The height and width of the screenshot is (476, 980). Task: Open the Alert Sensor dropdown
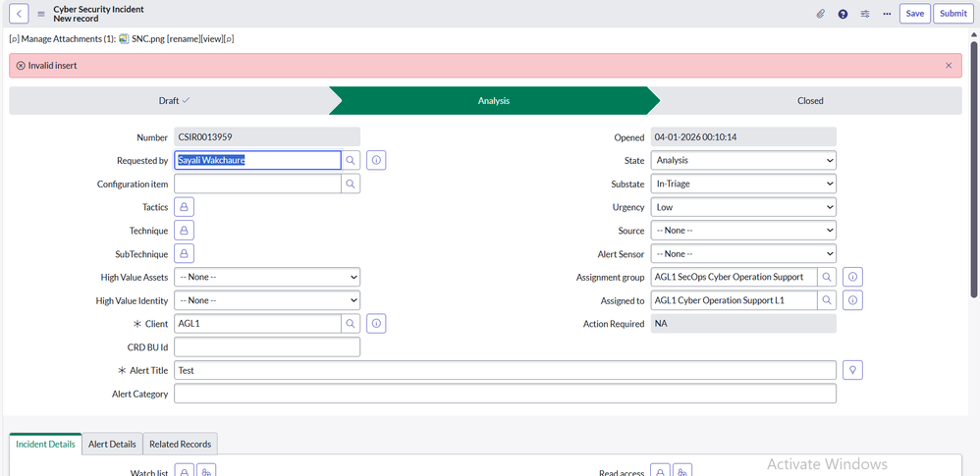pos(743,253)
